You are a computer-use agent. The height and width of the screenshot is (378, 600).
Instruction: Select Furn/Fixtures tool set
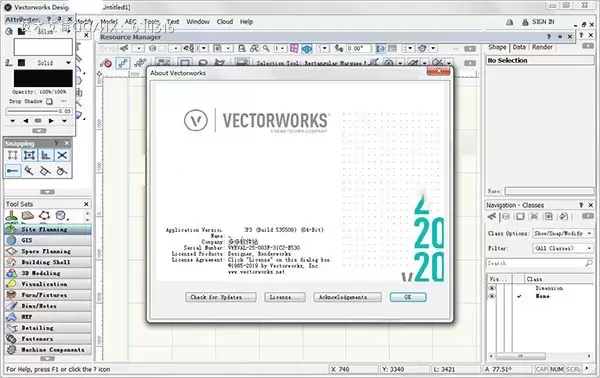tap(48, 295)
